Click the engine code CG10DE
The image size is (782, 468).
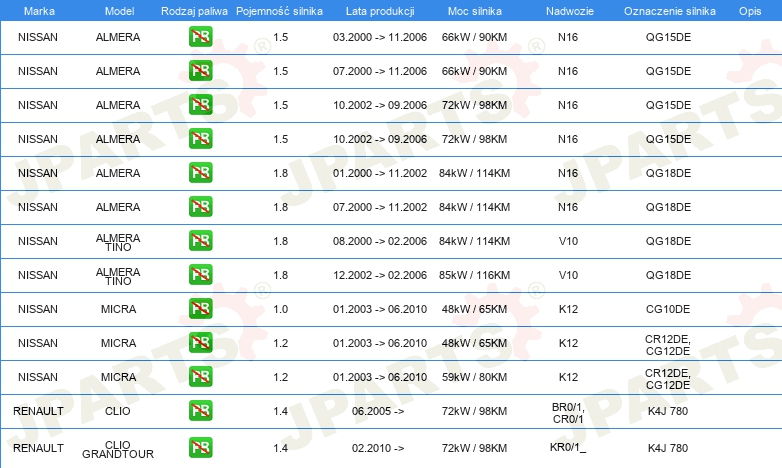coord(668,309)
